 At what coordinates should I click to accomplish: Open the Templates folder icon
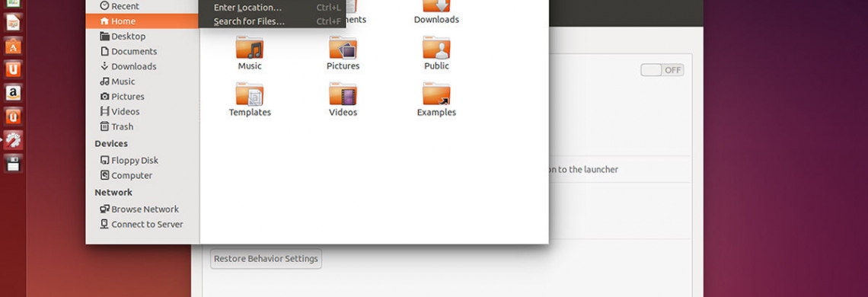[x=249, y=94]
